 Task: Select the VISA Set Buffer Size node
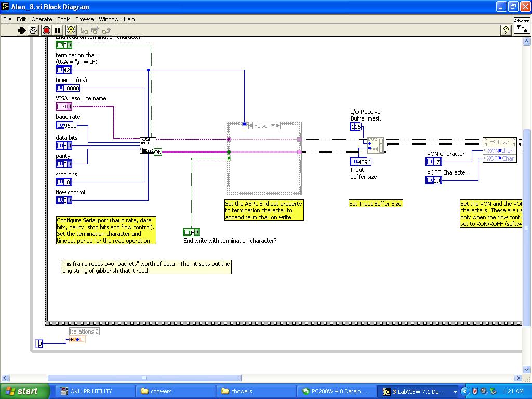point(375,145)
